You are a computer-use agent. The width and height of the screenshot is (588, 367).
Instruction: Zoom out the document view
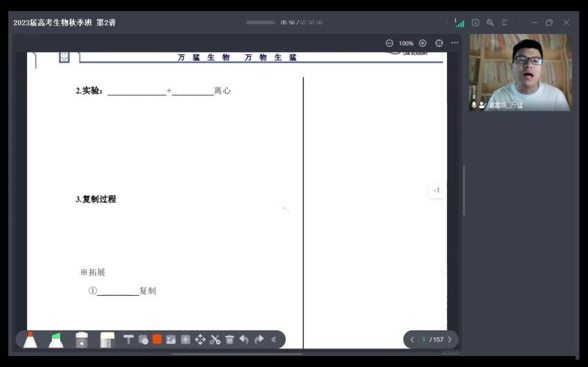coord(389,43)
